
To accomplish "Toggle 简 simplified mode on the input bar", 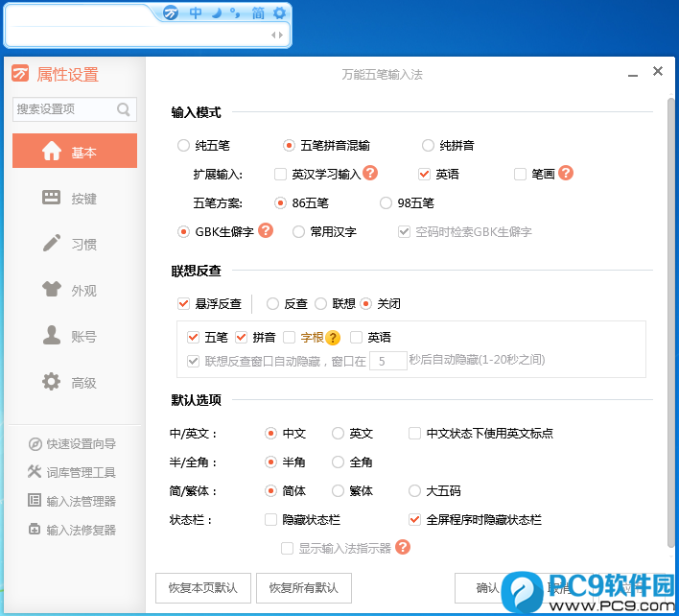I will pos(258,13).
